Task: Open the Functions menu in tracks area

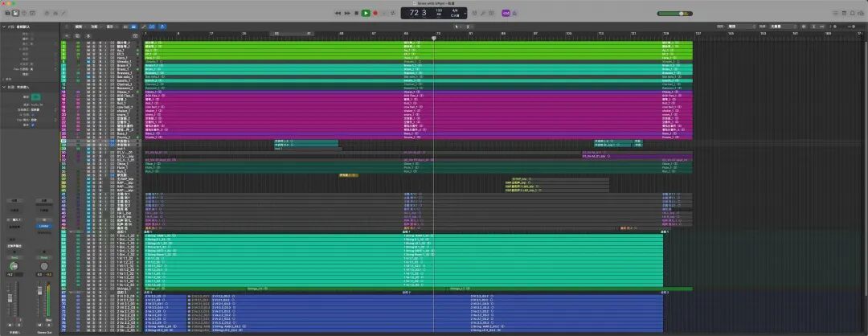Action: click(95, 27)
